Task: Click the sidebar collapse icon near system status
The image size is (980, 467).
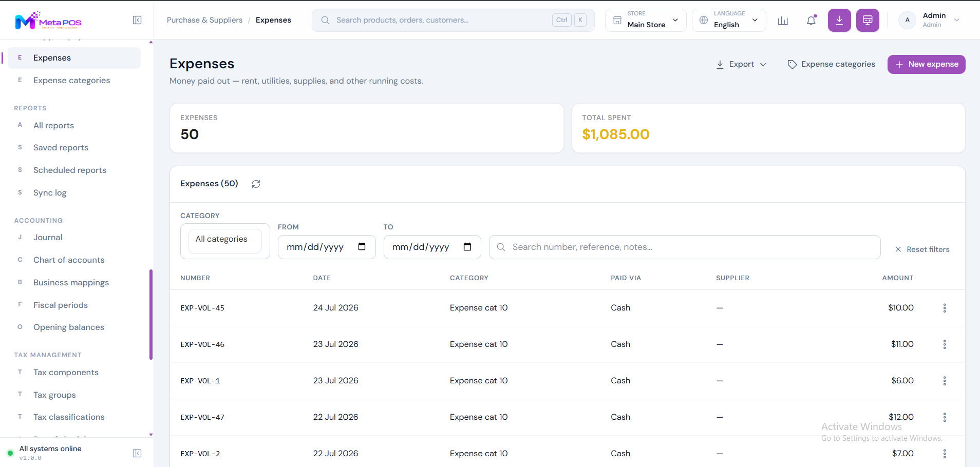Action: pyautogui.click(x=137, y=453)
